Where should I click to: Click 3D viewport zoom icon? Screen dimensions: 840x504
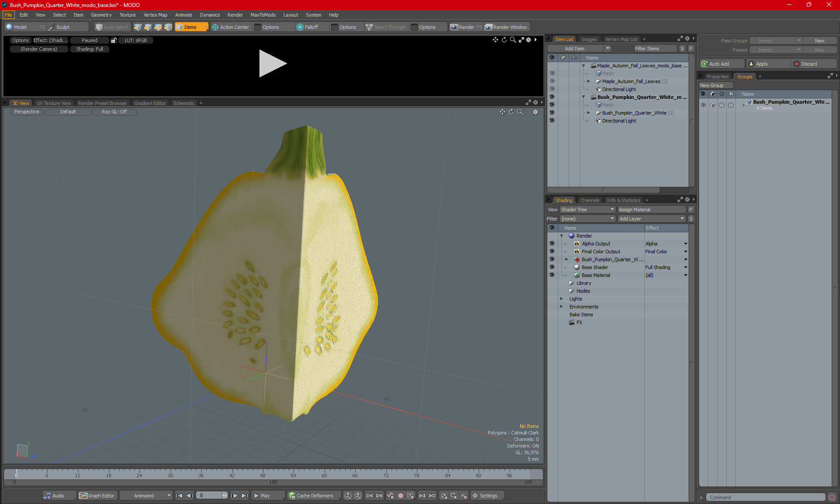[x=520, y=112]
